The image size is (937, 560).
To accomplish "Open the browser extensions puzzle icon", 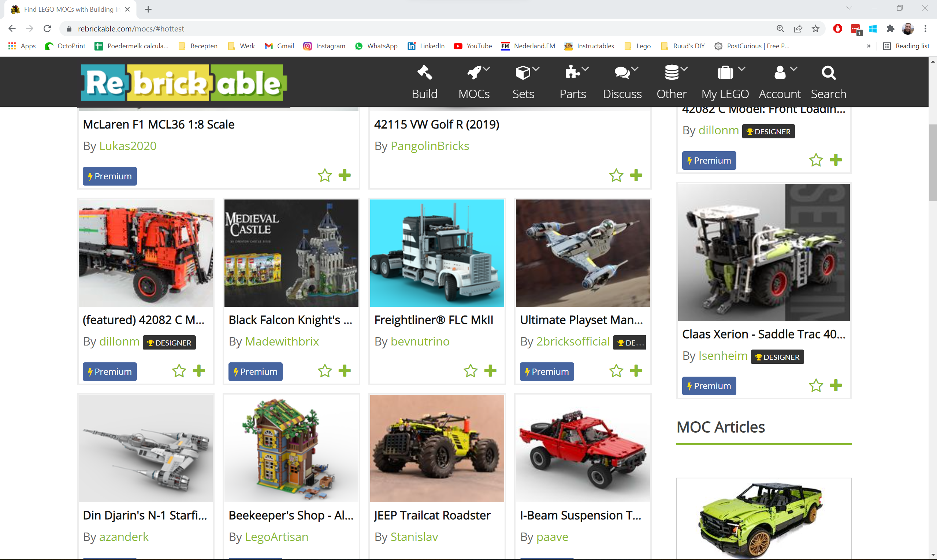I will coord(890,29).
